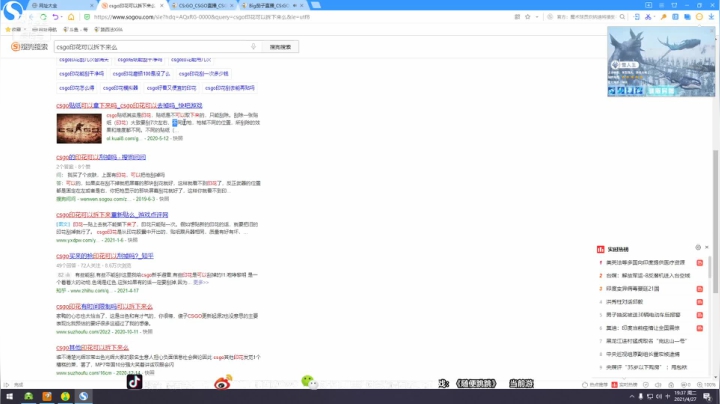Screen dimensions: 720x404
Task: Close the game advertisement popup
Action: [x=712, y=30]
